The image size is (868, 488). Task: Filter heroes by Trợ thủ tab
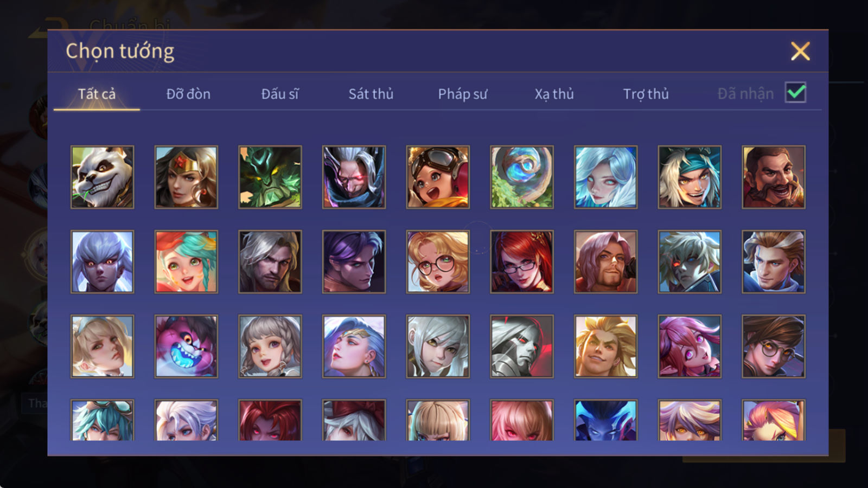646,94
